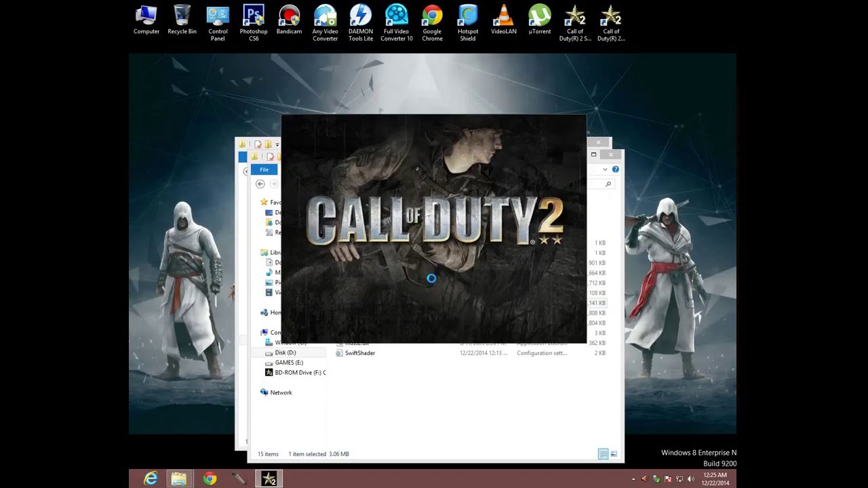The width and height of the screenshot is (868, 488).
Task: Open the clock showing 12:25 AM
Action: 715,479
